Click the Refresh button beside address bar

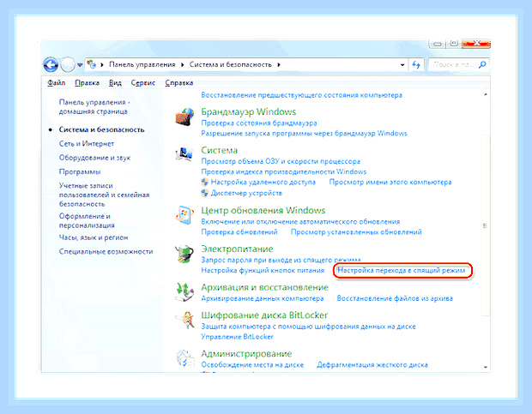click(416, 64)
